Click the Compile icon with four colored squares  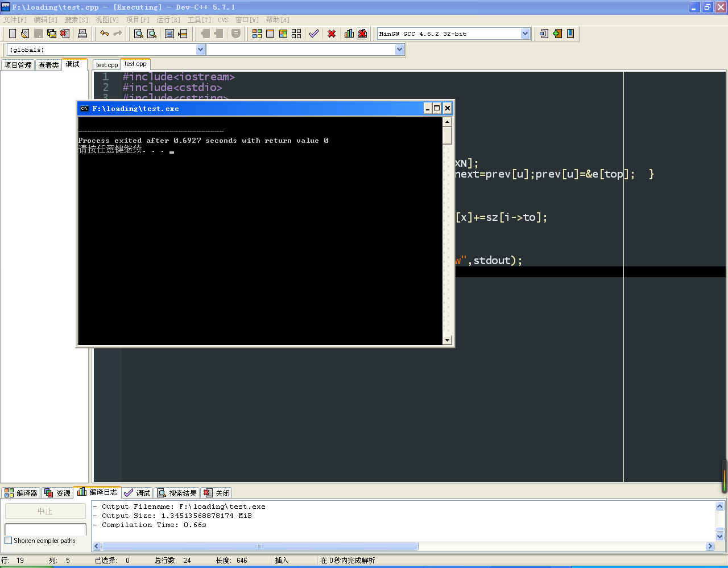257,34
